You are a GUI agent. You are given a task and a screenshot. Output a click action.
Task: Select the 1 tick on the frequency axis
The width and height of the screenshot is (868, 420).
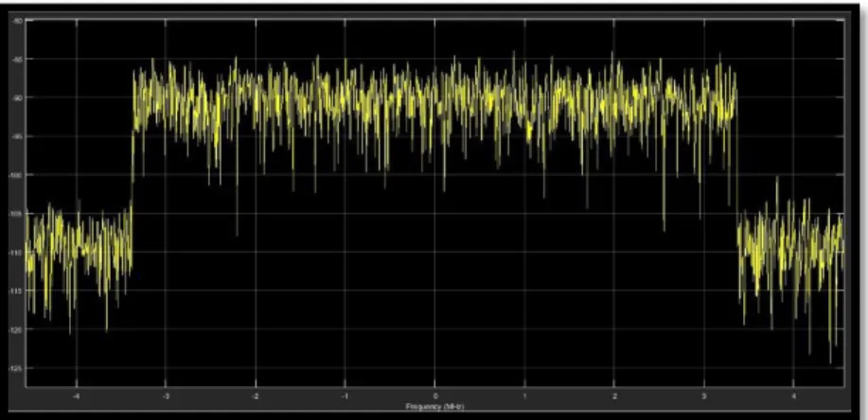[x=524, y=396]
